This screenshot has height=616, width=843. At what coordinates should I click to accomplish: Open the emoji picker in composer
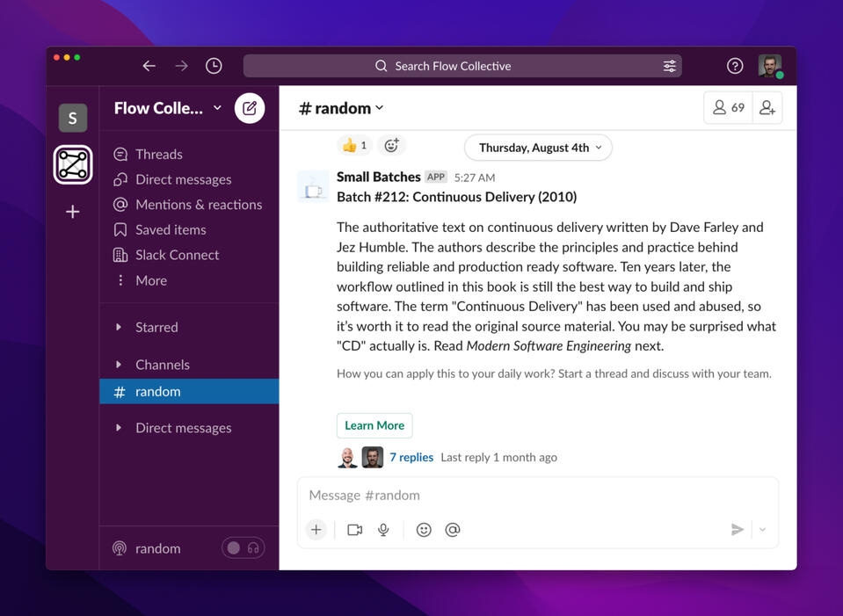click(x=424, y=530)
